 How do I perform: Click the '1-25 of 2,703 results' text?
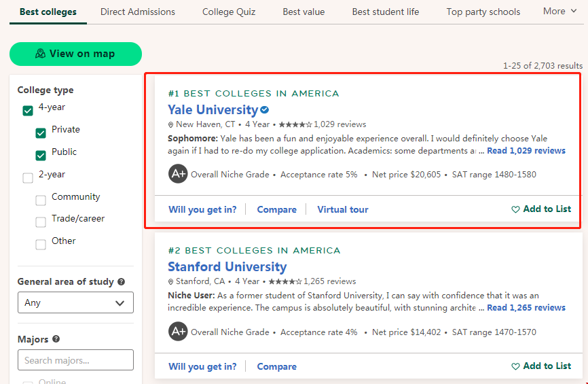point(543,66)
